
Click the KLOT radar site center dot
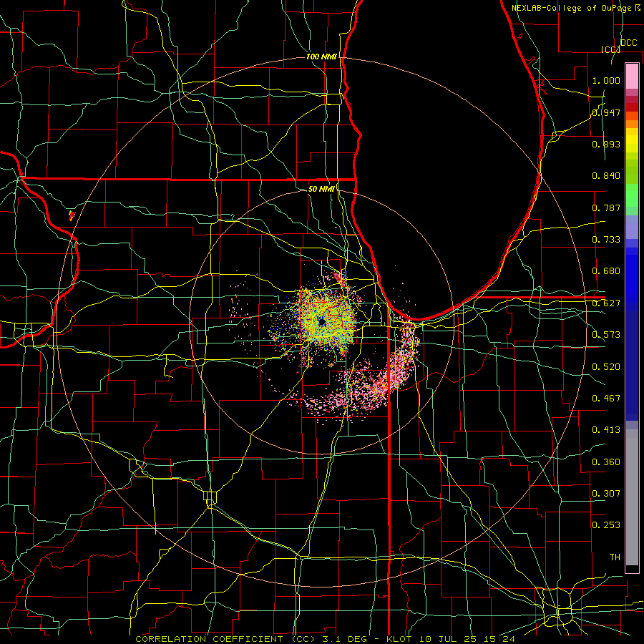click(321, 323)
